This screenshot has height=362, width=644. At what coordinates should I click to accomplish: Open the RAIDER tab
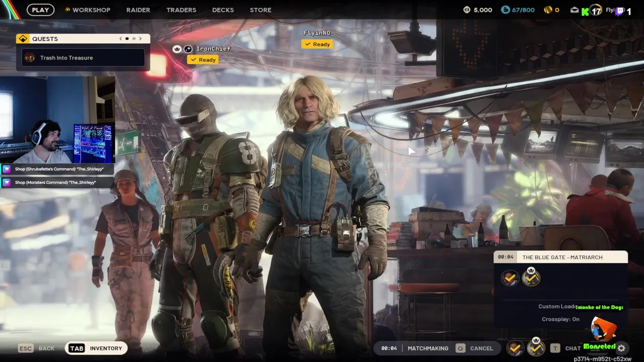(138, 10)
